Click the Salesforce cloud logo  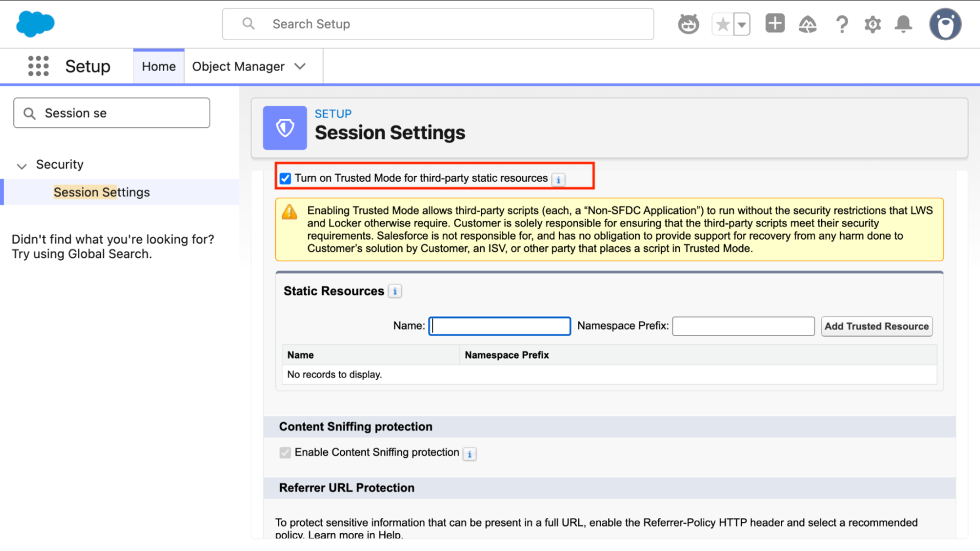pos(35,24)
